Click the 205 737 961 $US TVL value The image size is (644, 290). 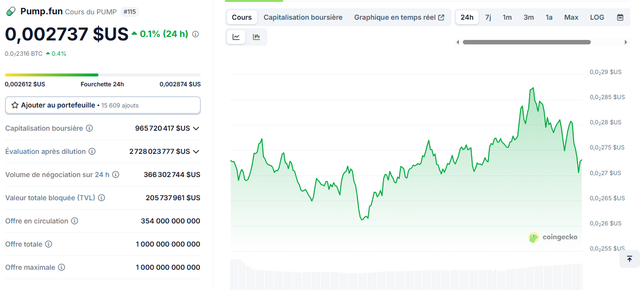click(x=173, y=198)
